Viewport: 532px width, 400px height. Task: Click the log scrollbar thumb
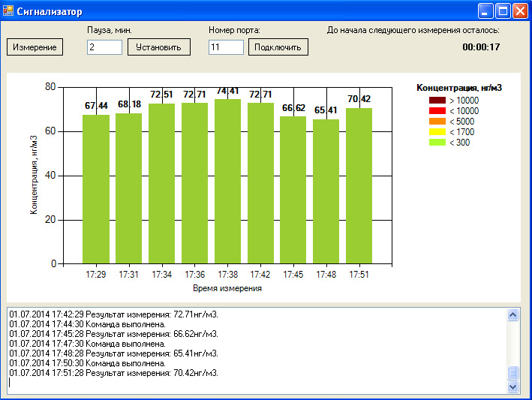tap(512, 373)
